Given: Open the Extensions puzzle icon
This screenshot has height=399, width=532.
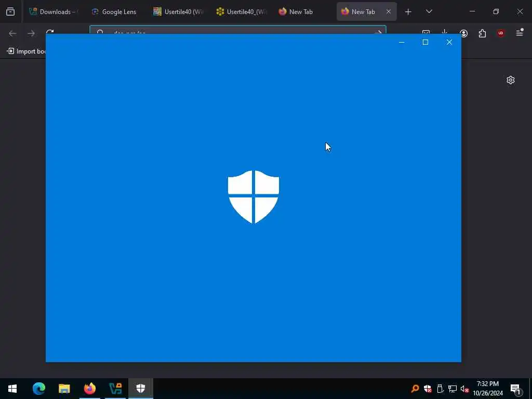Looking at the screenshot, I should pyautogui.click(x=482, y=33).
